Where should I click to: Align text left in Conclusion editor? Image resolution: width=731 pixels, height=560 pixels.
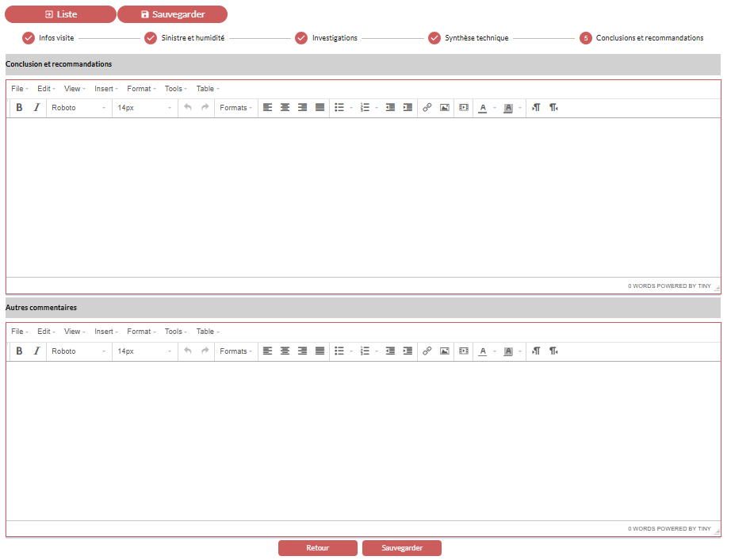click(268, 108)
